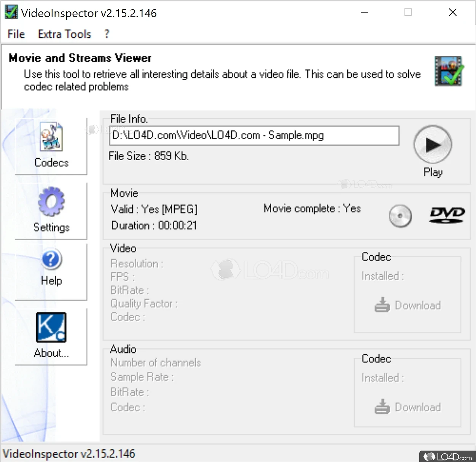The height and width of the screenshot is (462, 476).
Task: Open the File menu
Action: (16, 34)
